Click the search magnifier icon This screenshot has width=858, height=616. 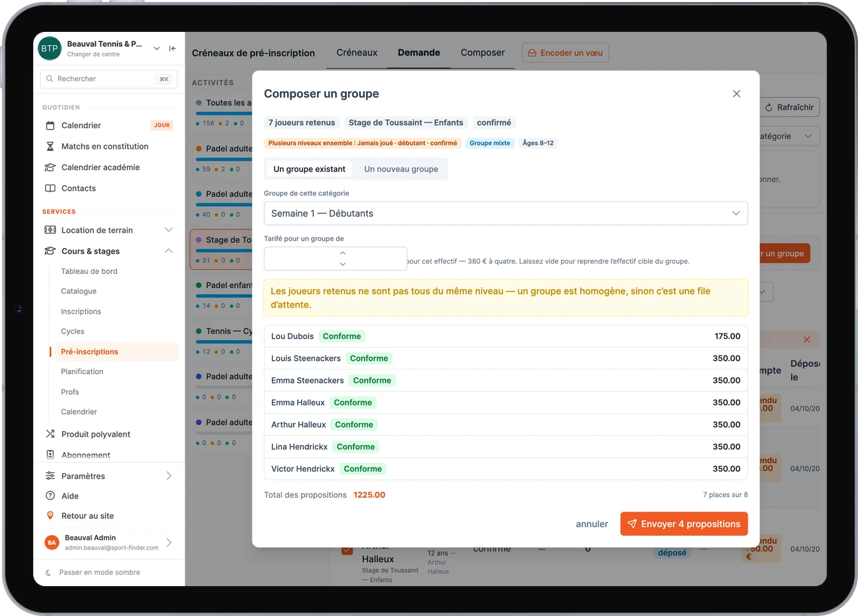pos(50,78)
